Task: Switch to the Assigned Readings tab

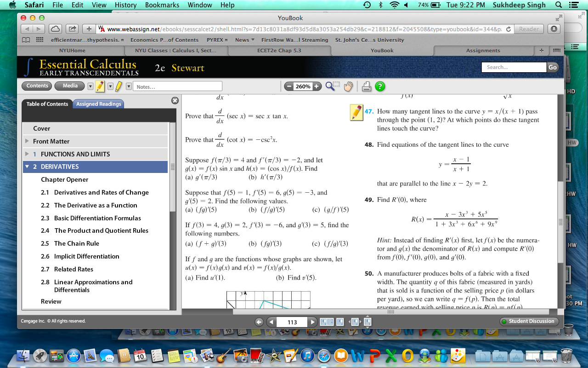Action: (98, 104)
